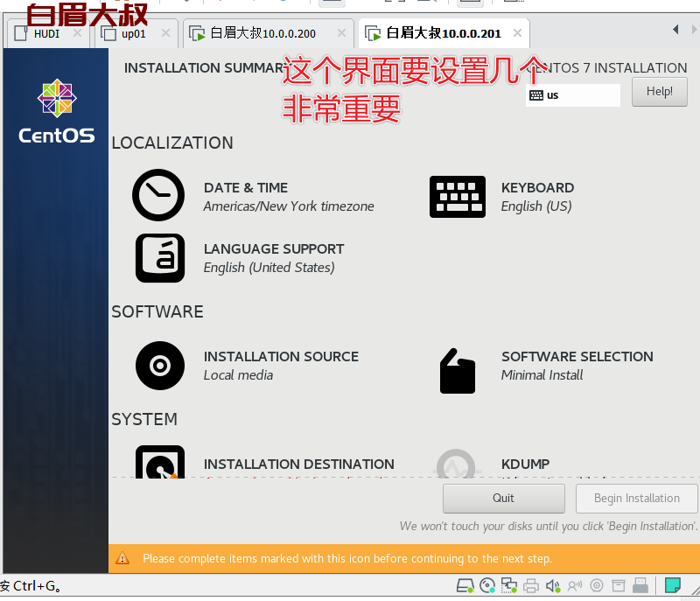Click the printer status bar icon

click(531, 585)
